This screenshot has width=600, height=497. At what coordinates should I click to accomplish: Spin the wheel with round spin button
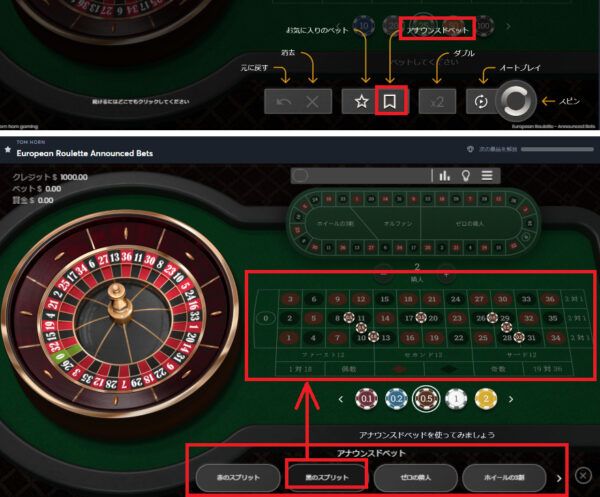pos(515,101)
